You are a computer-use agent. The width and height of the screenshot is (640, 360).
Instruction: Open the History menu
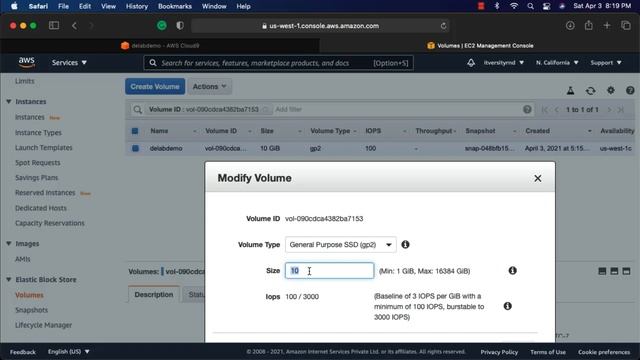click(x=137, y=6)
